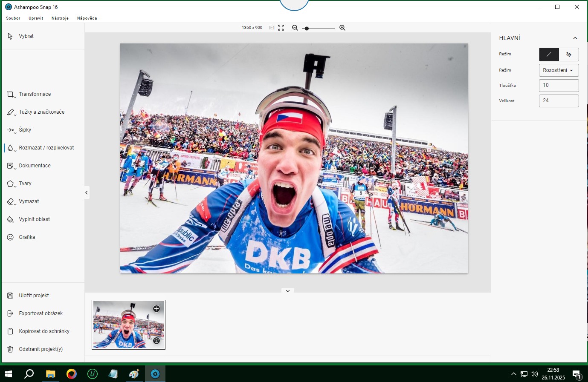Click Kopírovat do schránky
Image resolution: width=588 pixels, height=382 pixels.
(x=44, y=331)
